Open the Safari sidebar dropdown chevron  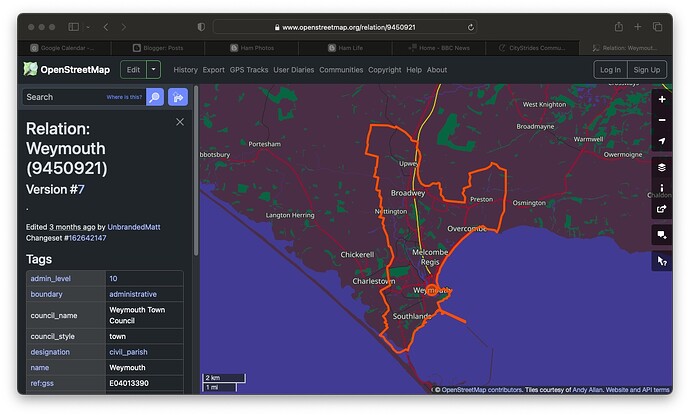click(89, 27)
